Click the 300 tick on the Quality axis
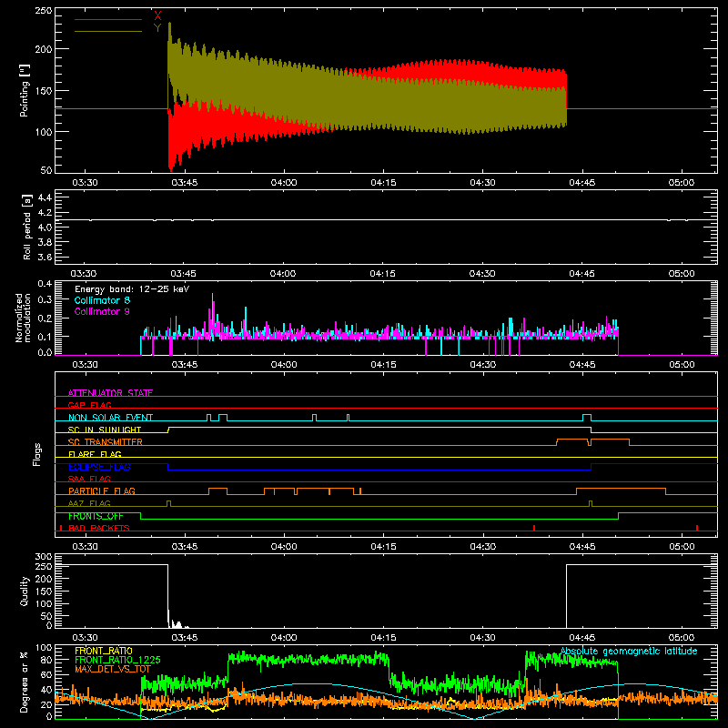This screenshot has height=728, width=728. click(44, 557)
